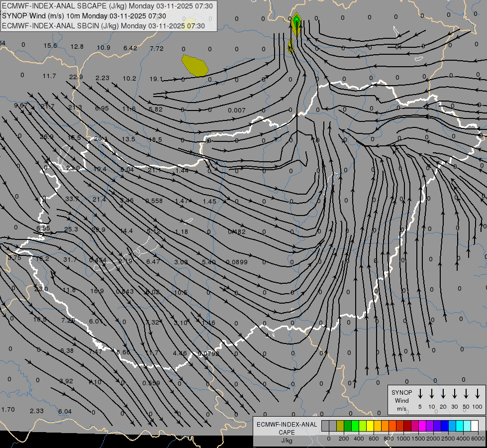Pick the pure yellow CAPE legend swatch

coord(370,426)
